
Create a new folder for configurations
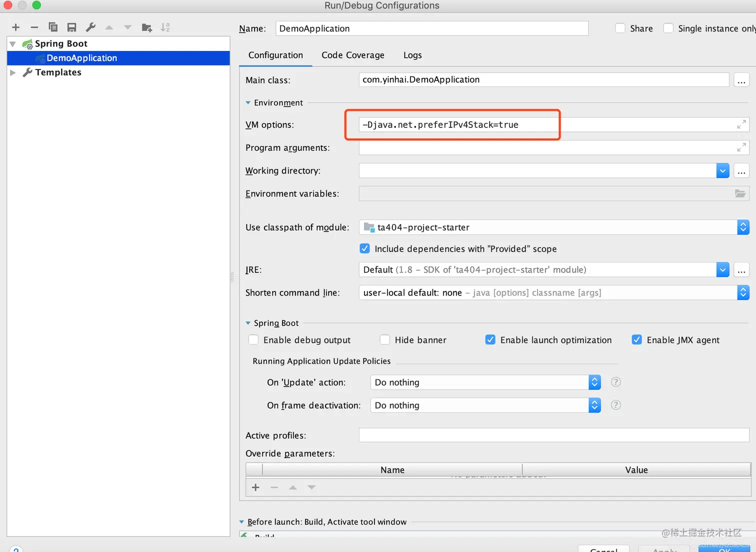coord(147,27)
